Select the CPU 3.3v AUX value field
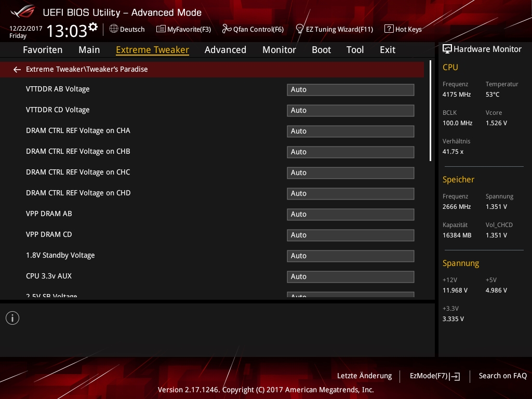This screenshot has width=532, height=399. pos(351,277)
